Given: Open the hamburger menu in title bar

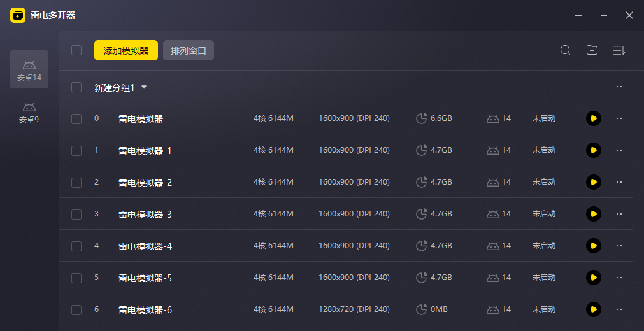Looking at the screenshot, I should click(578, 16).
